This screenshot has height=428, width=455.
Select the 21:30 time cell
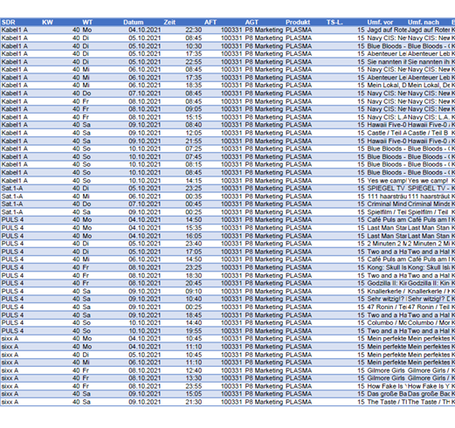194,402
